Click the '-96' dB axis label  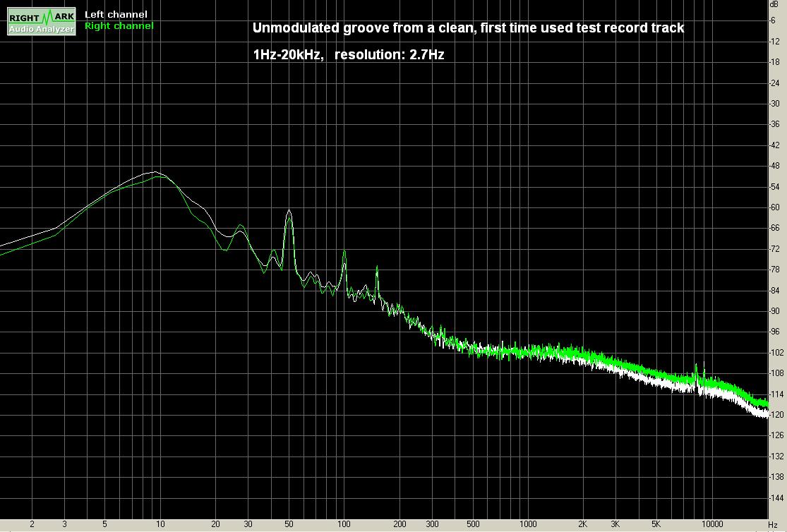(774, 332)
